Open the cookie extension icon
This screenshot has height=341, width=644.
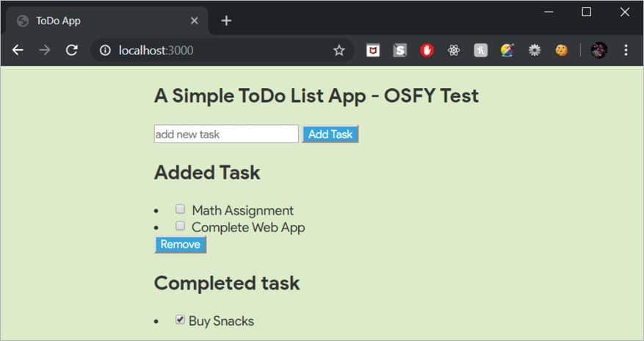coord(562,50)
